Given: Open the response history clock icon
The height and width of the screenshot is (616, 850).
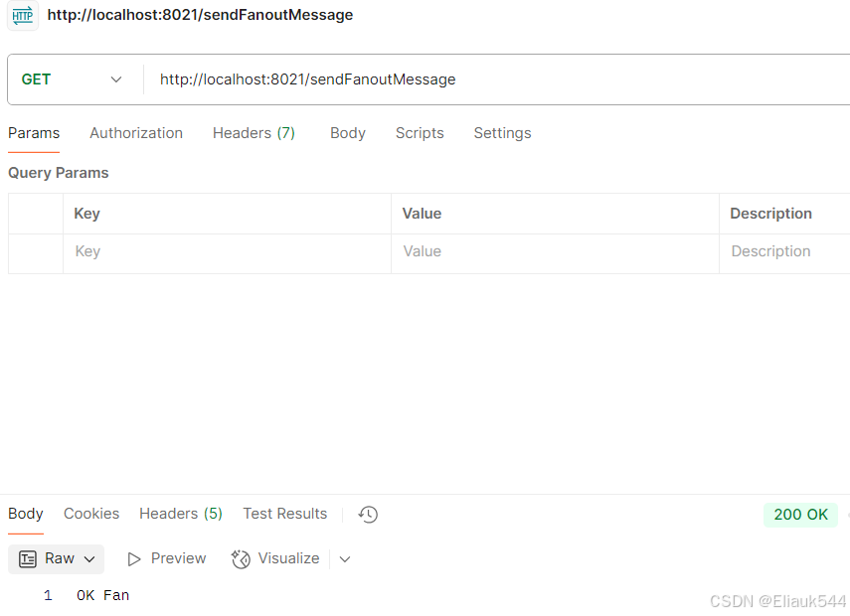Looking at the screenshot, I should (368, 514).
